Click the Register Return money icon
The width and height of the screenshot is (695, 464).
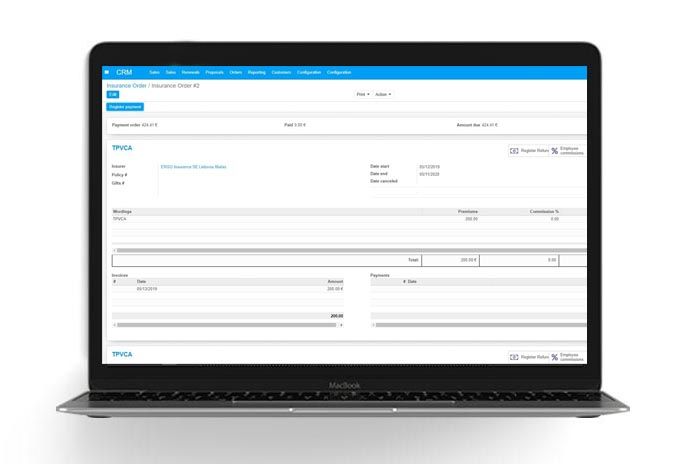pyautogui.click(x=514, y=150)
